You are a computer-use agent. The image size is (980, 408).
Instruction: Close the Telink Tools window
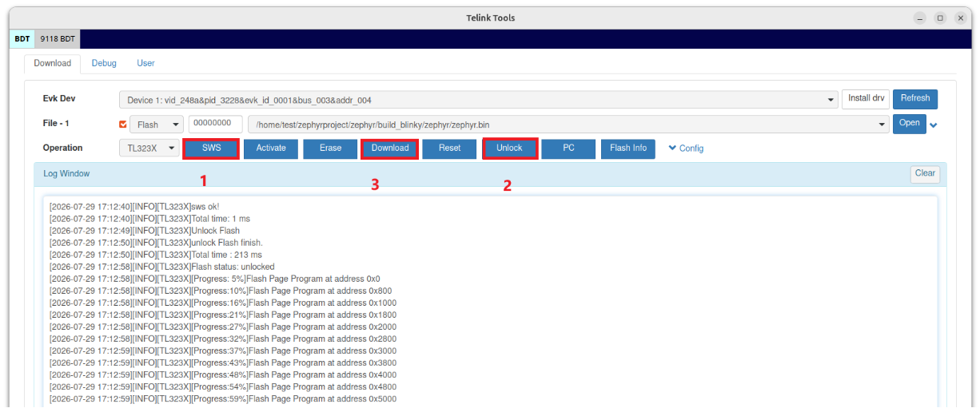(961, 18)
